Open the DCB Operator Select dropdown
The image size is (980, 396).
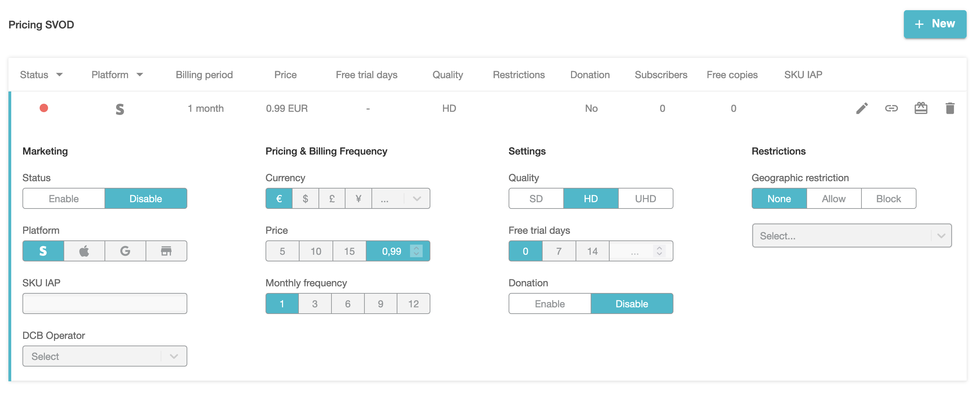tap(105, 356)
